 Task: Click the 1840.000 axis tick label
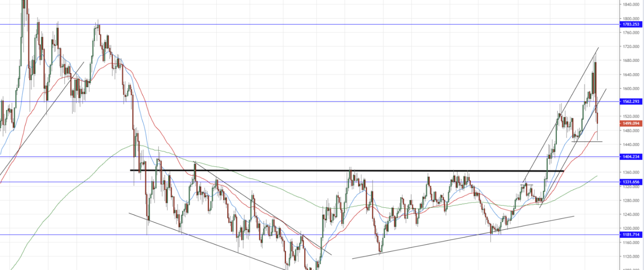tap(631, 4)
